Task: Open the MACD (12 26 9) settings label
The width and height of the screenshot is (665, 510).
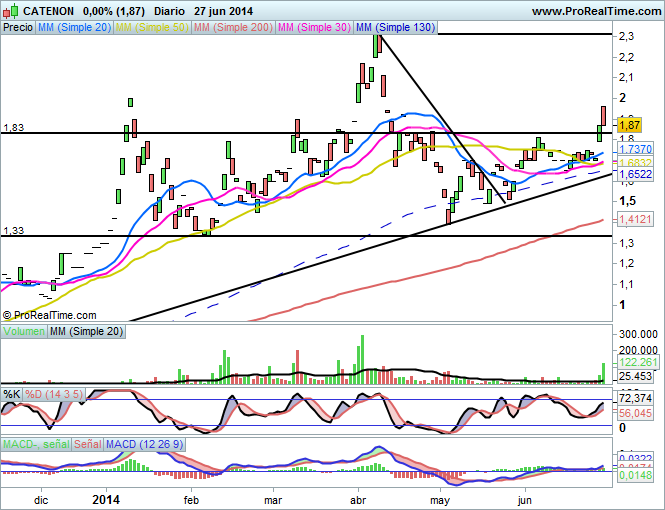Action: pos(145,444)
